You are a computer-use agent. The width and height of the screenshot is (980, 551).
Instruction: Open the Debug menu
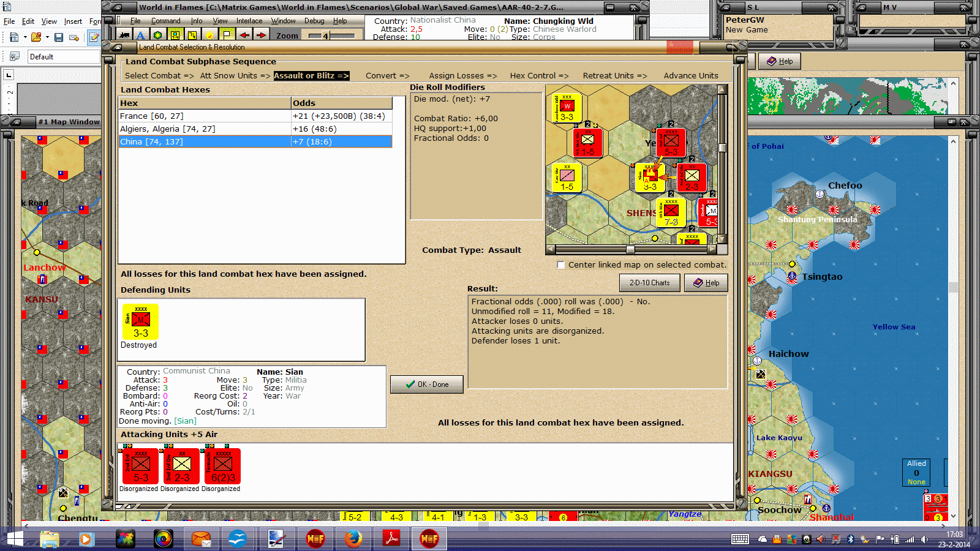click(314, 21)
